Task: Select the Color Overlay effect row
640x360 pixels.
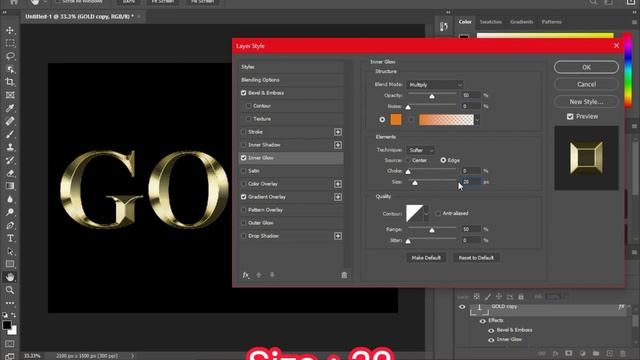Action: pyautogui.click(x=291, y=184)
